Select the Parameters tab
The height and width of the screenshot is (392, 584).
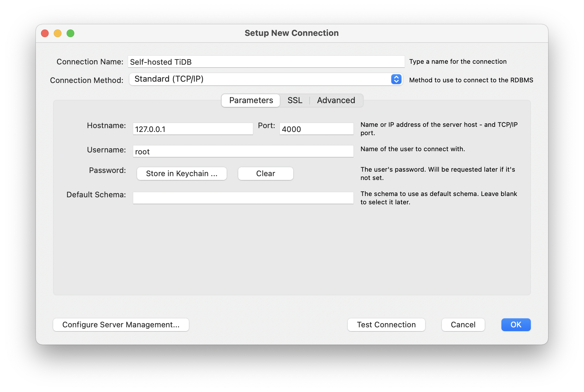click(x=250, y=100)
